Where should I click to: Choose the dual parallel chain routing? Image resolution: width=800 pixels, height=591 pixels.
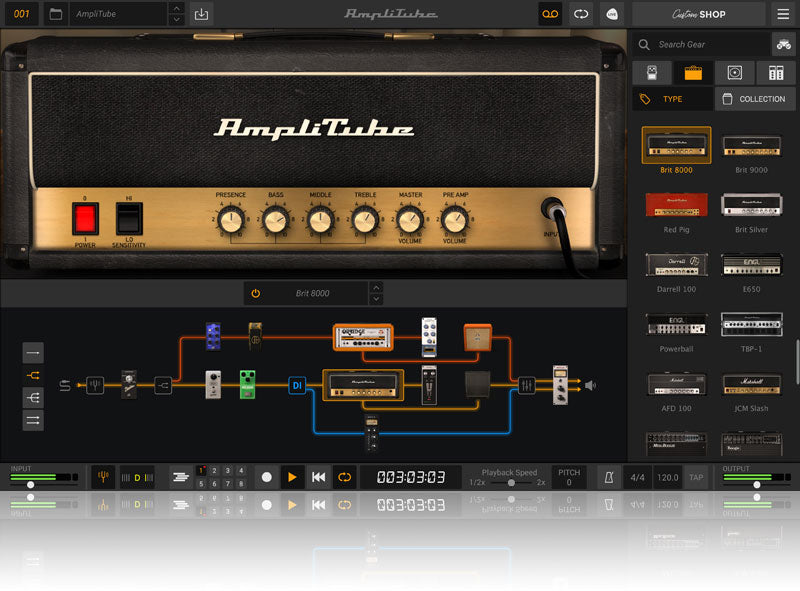click(x=33, y=420)
